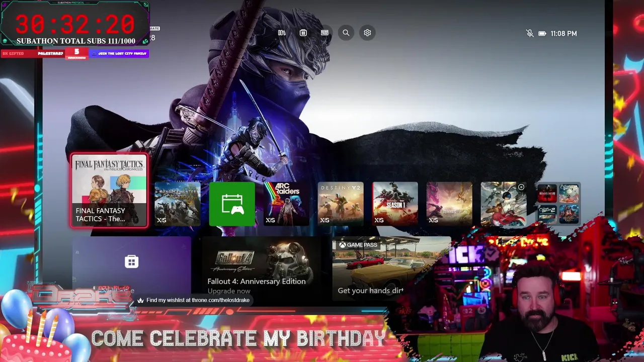Image resolution: width=644 pixels, height=362 pixels.
Task: Launch the Final Fantasy Tactics tile
Action: pos(109,191)
